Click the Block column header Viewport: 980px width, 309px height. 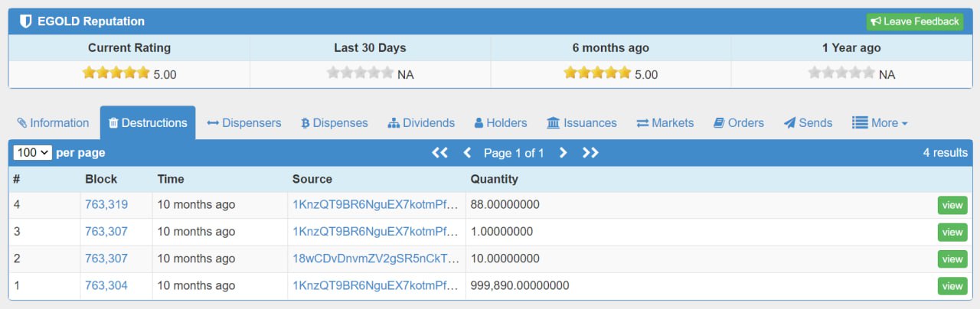[101, 179]
